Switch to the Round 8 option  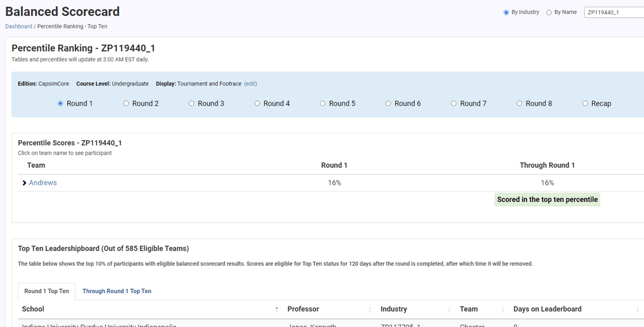coord(519,103)
